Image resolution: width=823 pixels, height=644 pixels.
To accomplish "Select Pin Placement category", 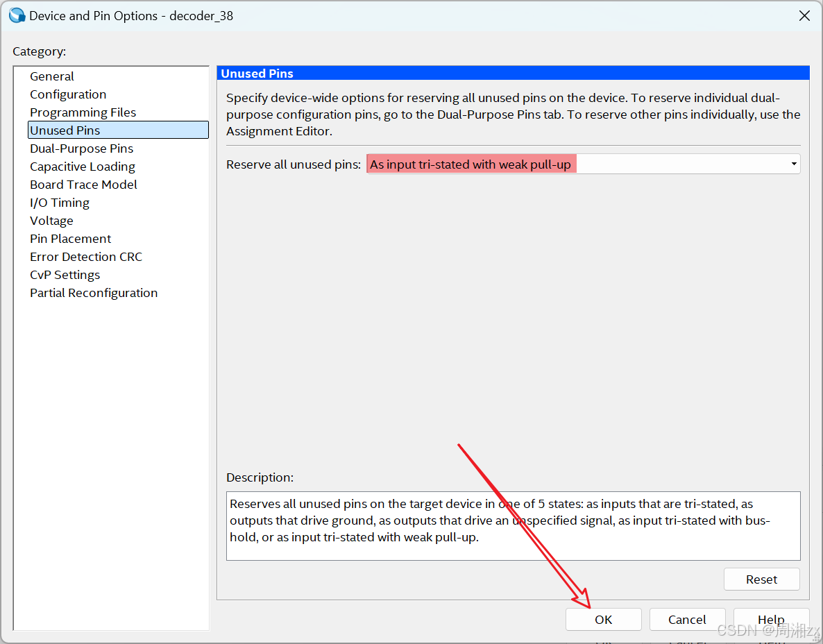I will (70, 239).
